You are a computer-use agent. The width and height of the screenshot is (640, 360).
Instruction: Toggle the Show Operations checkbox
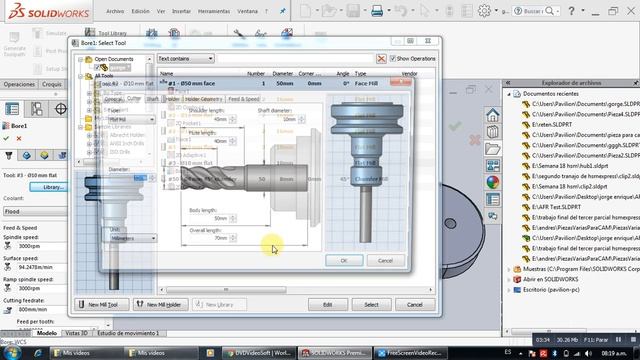(393, 58)
